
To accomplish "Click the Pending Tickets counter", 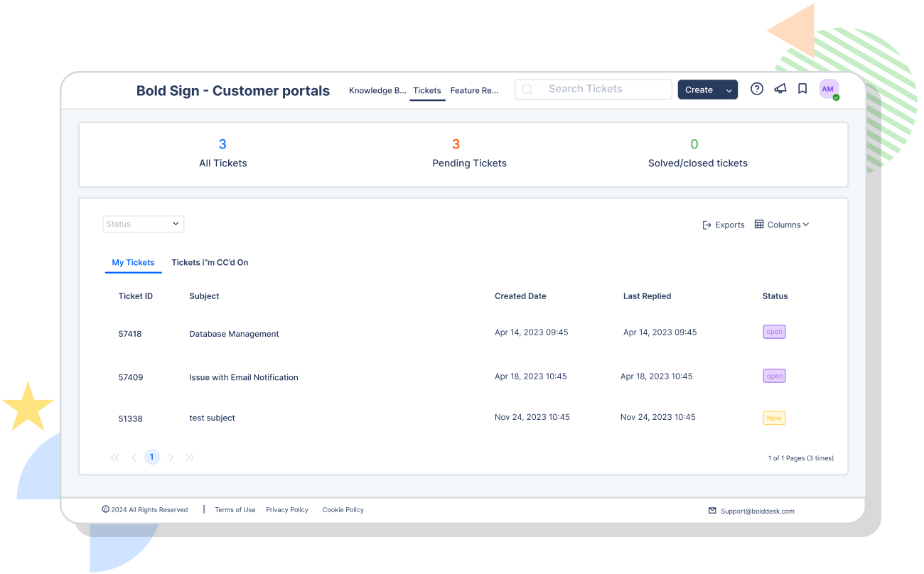I will (x=470, y=153).
